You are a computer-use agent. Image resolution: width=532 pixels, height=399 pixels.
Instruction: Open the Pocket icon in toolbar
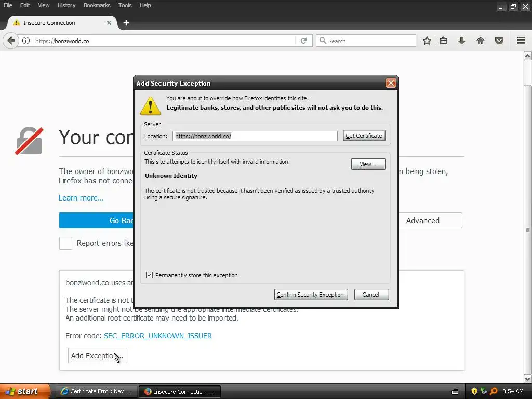pos(499,41)
